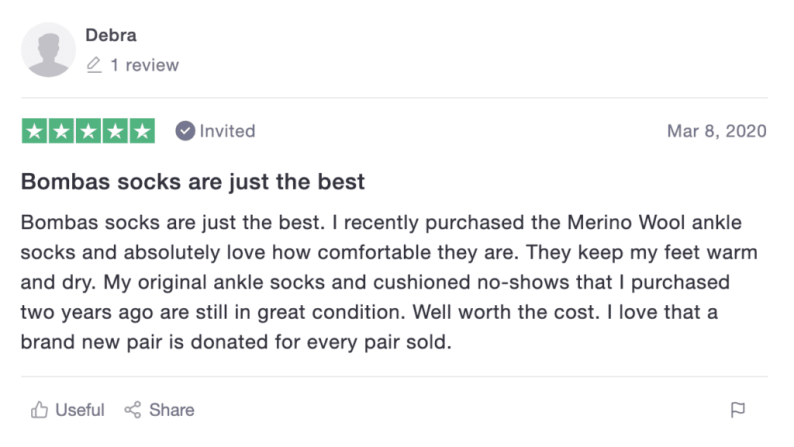Click the Invited checkmark badge icon
Viewport: 794px width, 447px height.
pyautogui.click(x=185, y=131)
